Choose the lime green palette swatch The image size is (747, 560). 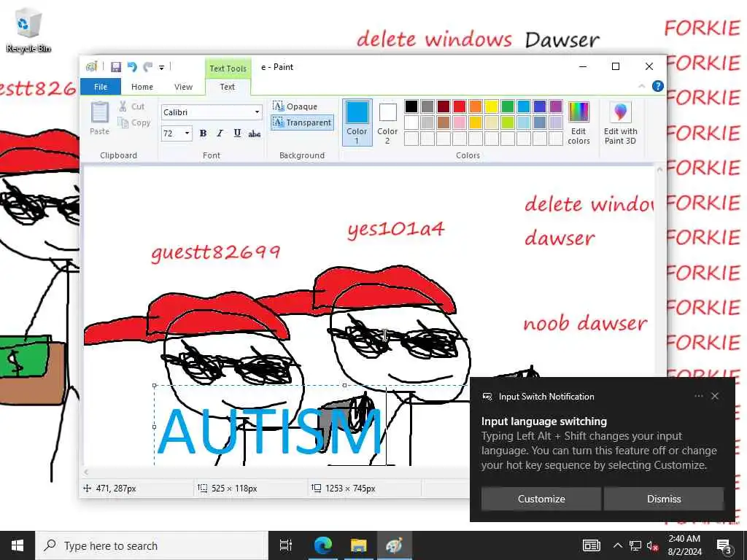pyautogui.click(x=508, y=122)
